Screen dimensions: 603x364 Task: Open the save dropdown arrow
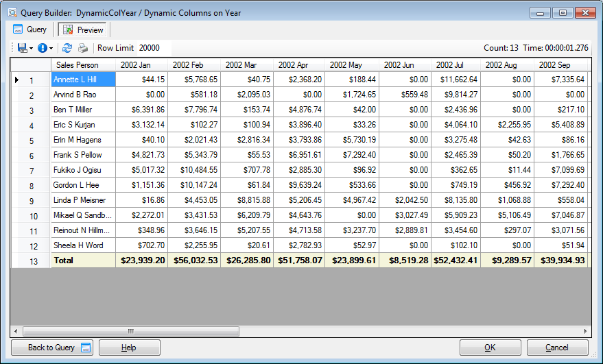tap(31, 49)
